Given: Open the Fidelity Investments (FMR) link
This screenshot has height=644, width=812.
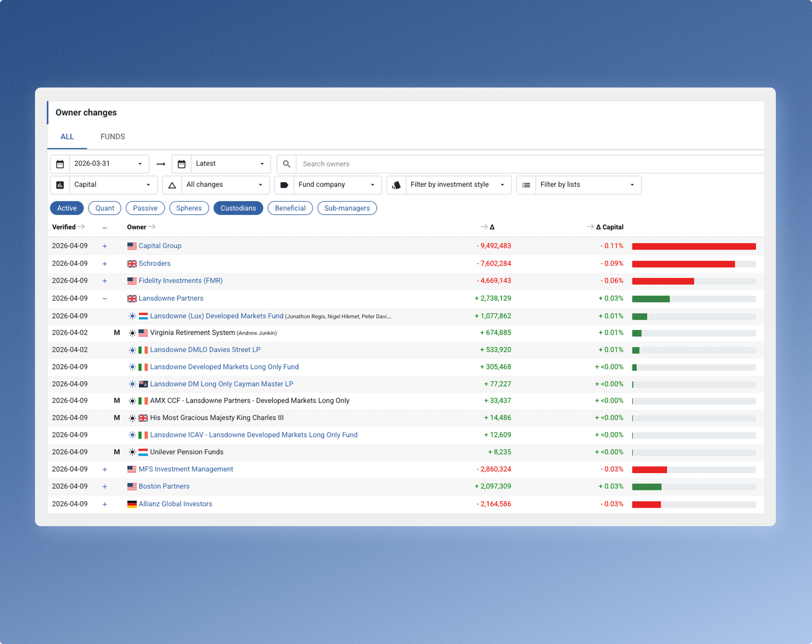Looking at the screenshot, I should (180, 280).
